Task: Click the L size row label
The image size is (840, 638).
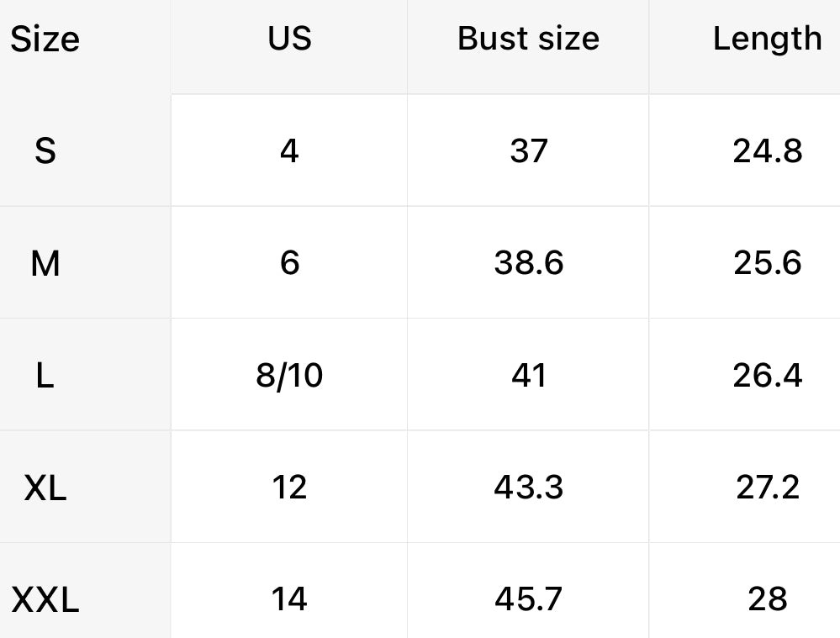Action: (x=45, y=376)
